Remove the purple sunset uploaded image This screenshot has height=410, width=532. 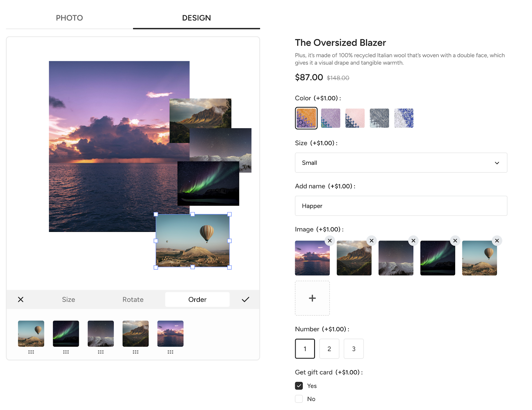click(330, 241)
